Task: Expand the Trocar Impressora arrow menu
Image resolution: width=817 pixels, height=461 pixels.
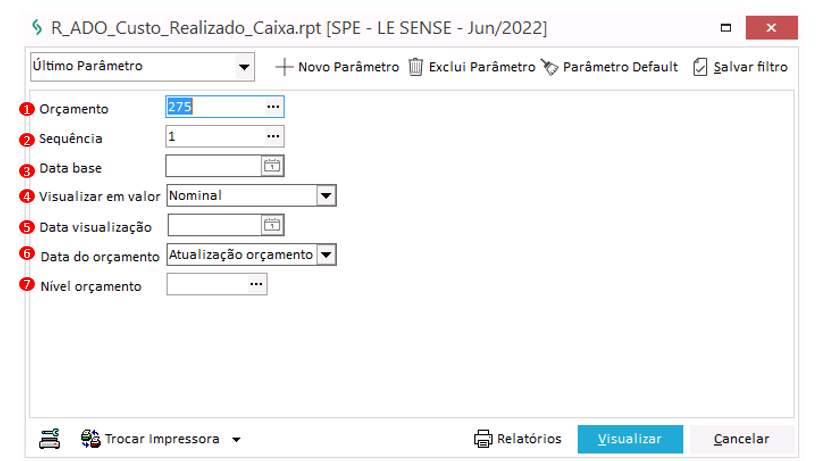Action: pos(236,439)
